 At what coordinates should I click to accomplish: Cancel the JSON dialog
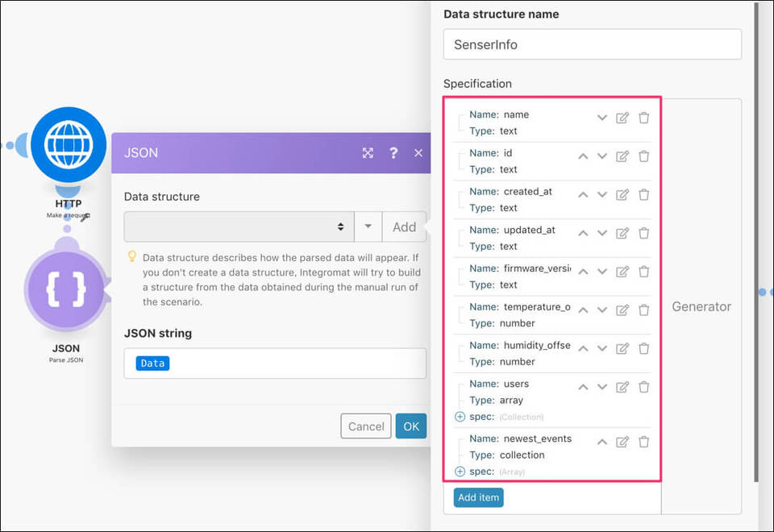pos(366,426)
